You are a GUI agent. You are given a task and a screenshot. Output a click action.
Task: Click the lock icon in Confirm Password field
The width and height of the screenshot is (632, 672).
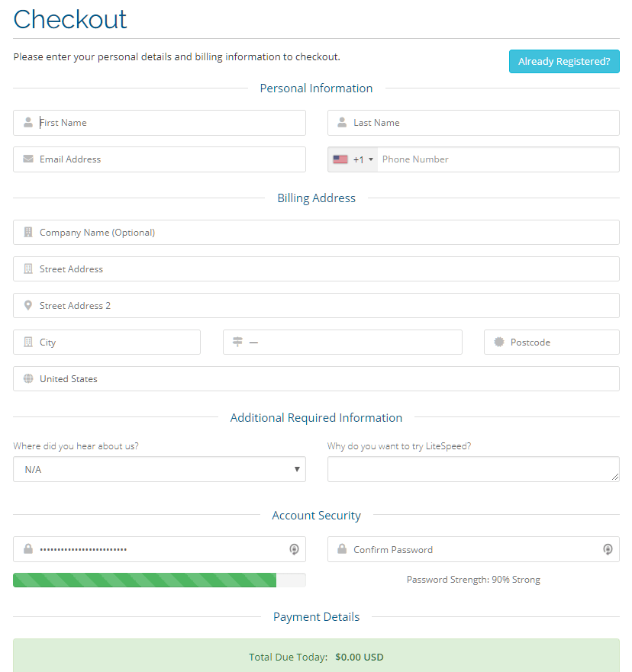342,549
